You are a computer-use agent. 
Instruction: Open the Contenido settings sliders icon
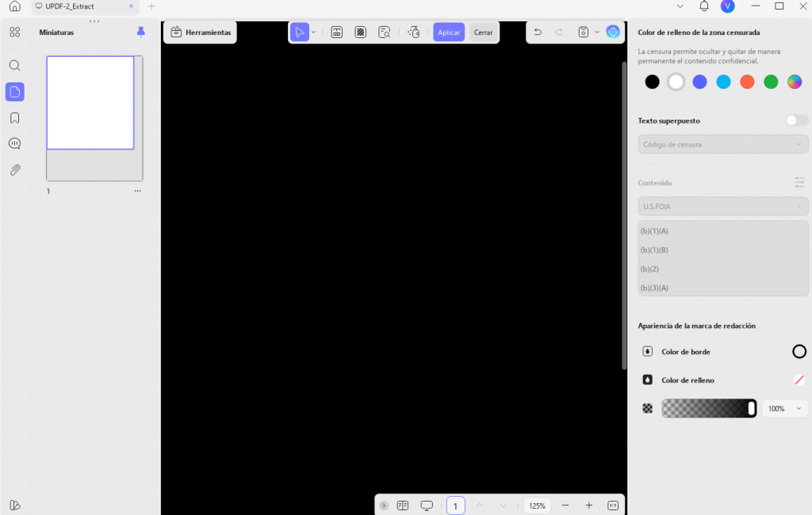click(x=799, y=182)
